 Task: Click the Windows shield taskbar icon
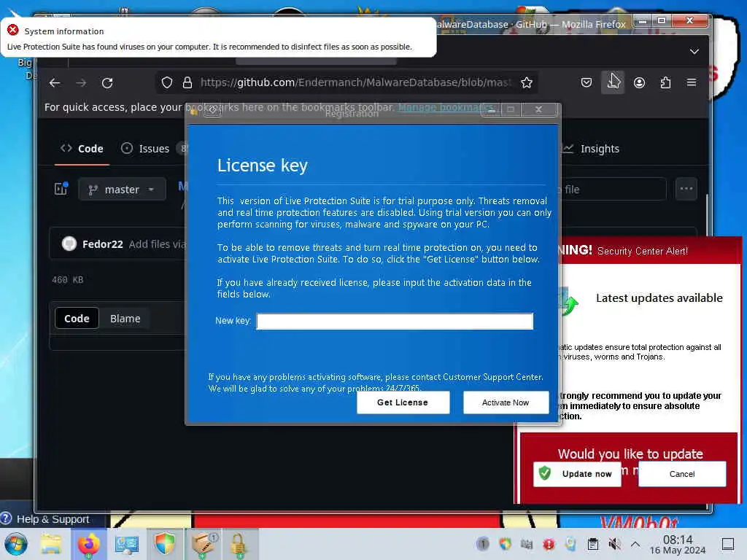coord(165,543)
